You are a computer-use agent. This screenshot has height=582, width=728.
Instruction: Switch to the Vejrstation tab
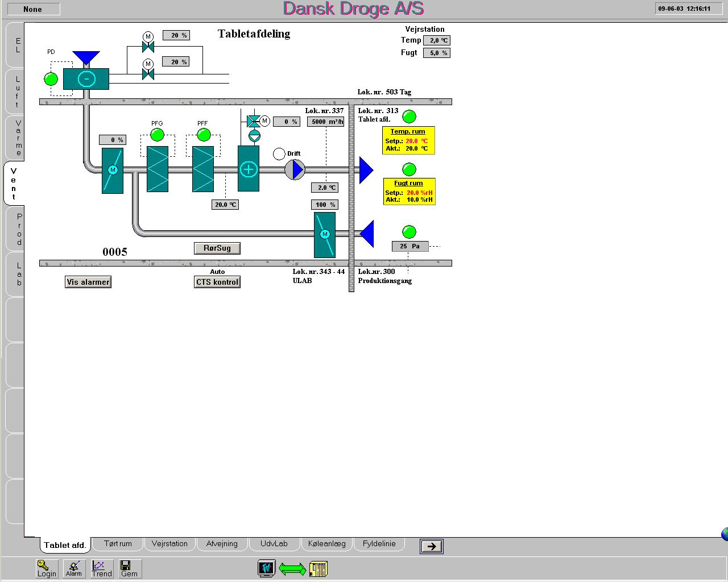tap(169, 544)
